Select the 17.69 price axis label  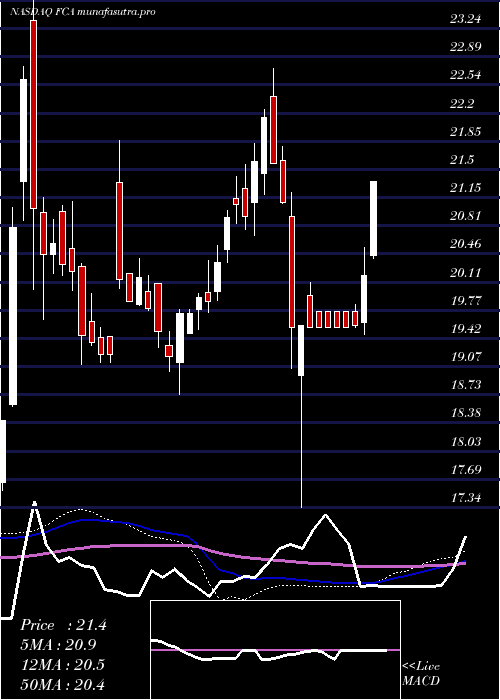click(466, 470)
